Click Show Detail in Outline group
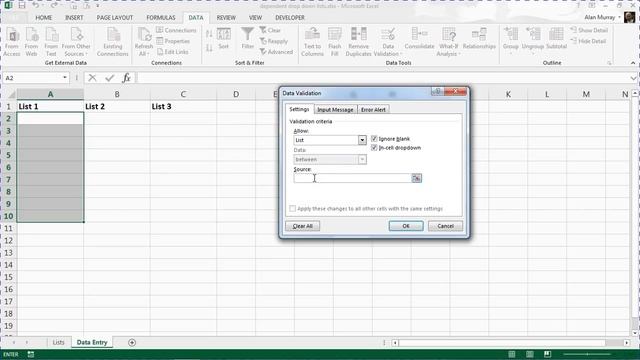The image size is (640, 360). coord(589,30)
